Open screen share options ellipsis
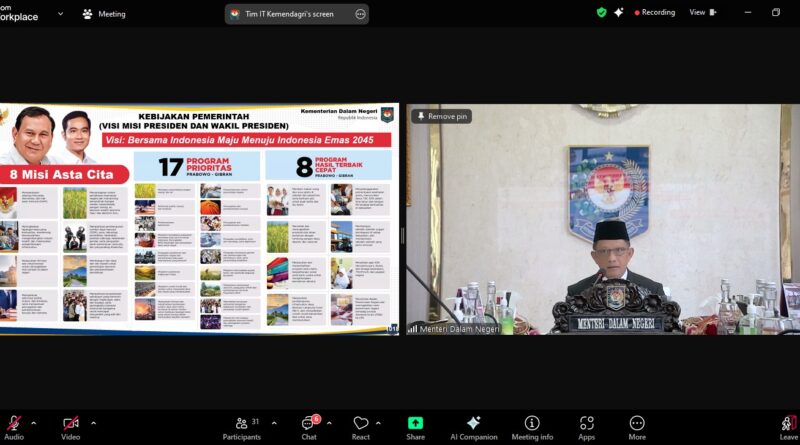Screen dimensions: 800x445 (x=360, y=14)
